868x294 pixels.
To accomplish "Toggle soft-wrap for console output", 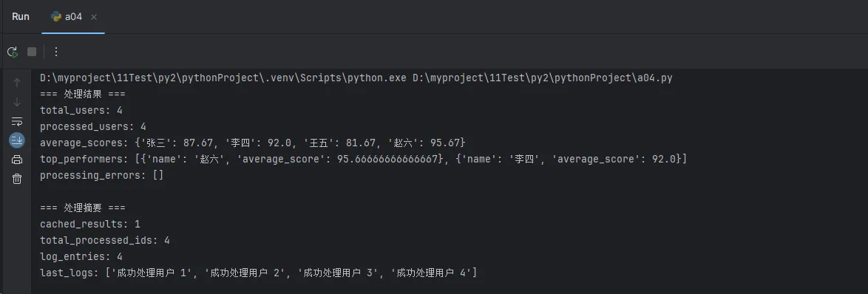I will [x=17, y=121].
